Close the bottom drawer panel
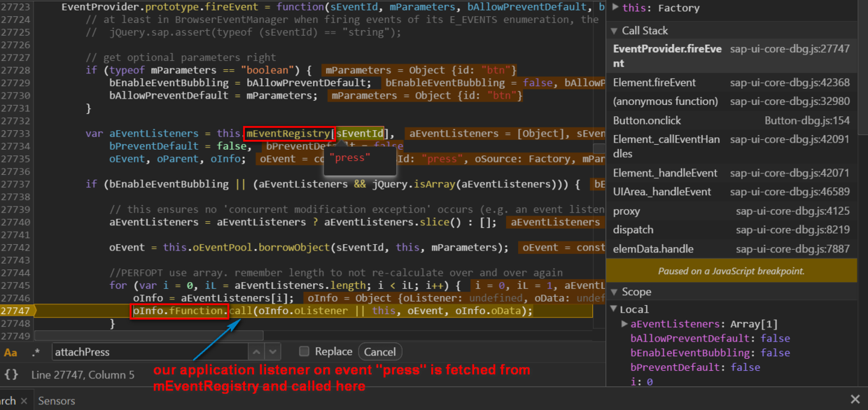Image resolution: width=868 pixels, height=410 pixels. (855, 400)
